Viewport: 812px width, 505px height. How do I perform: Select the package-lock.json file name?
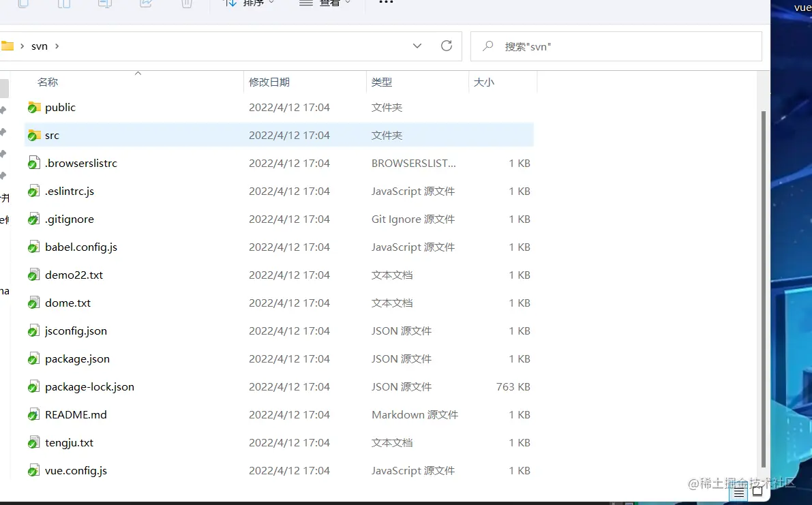pyautogui.click(x=89, y=386)
